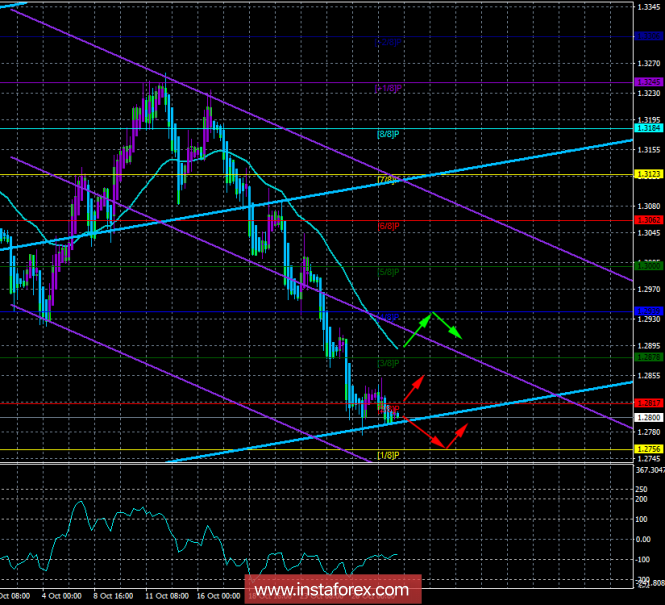Click the 1.3080 price axis label
665x605 pixels.
[649, 206]
